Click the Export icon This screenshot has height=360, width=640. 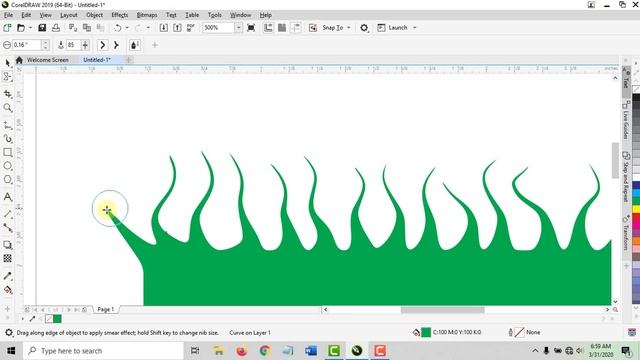tap(177, 28)
